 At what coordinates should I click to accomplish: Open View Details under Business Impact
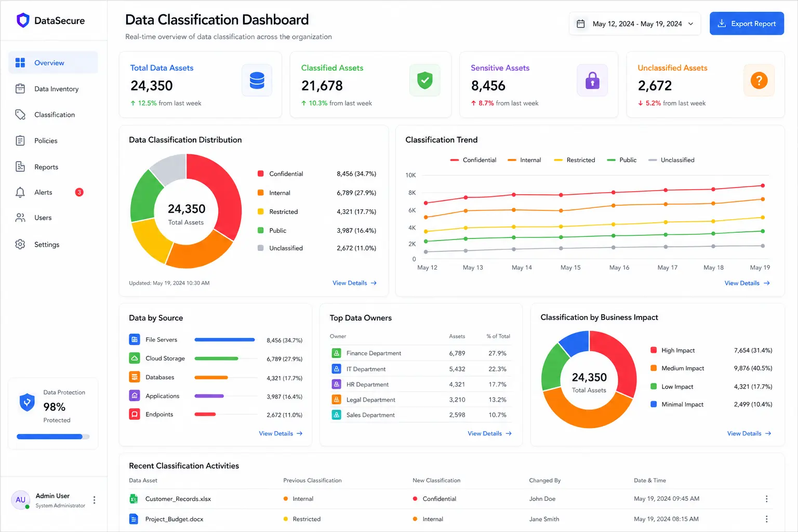click(x=749, y=433)
